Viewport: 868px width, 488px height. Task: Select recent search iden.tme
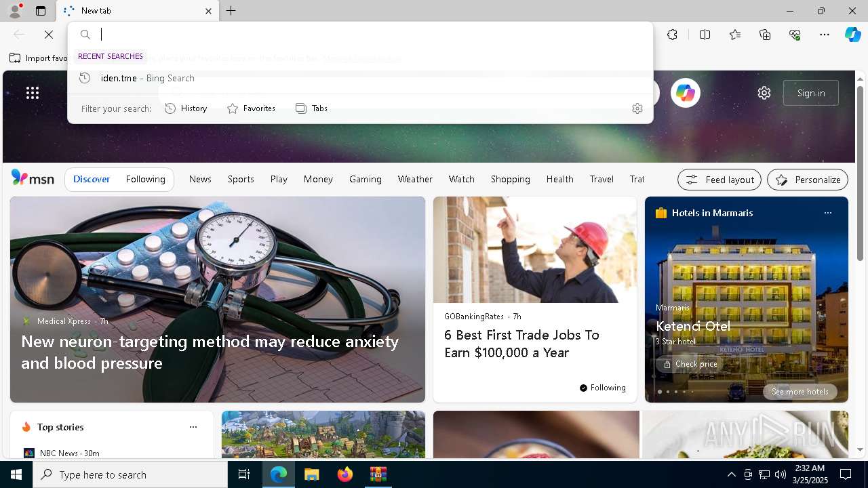(x=360, y=78)
